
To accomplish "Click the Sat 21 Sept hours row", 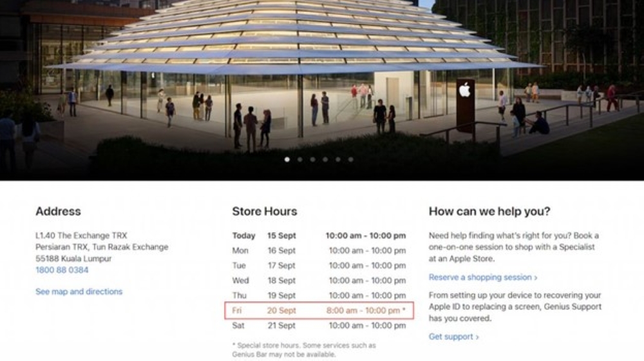I will (x=319, y=326).
